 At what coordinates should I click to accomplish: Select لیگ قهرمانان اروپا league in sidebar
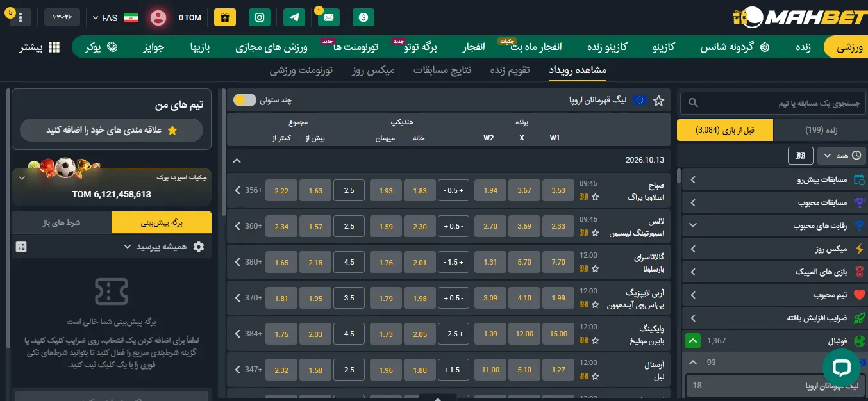point(776,386)
